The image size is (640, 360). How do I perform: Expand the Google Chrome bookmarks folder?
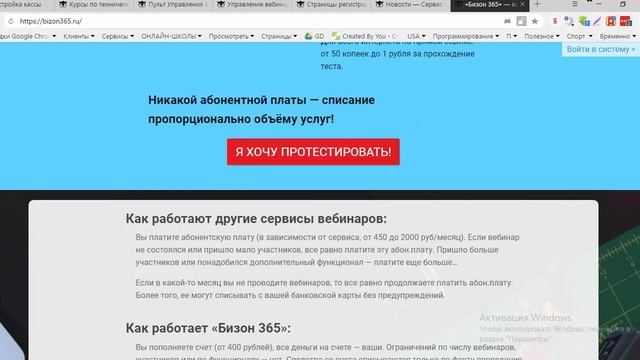(x=27, y=36)
